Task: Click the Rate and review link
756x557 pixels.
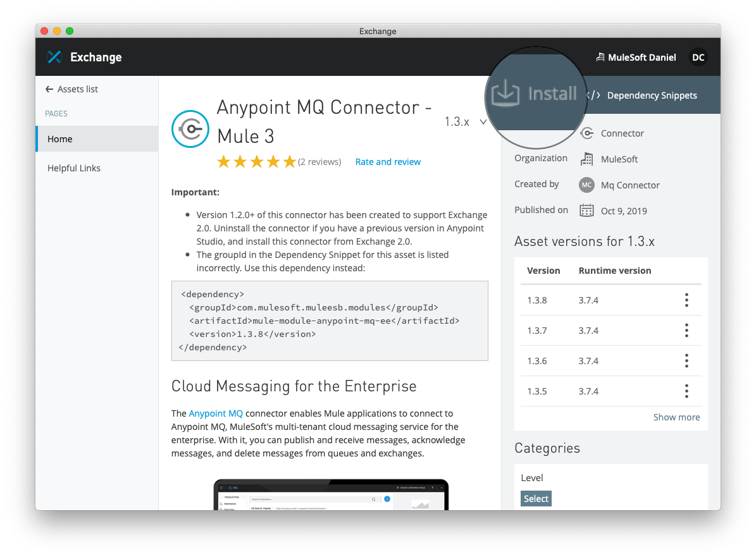Action: [388, 162]
